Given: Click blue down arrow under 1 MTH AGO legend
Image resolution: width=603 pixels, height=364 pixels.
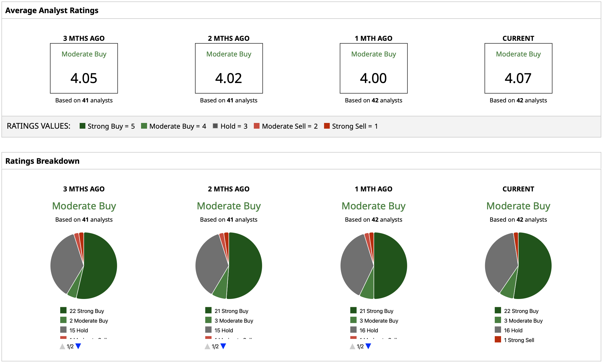Looking at the screenshot, I should click(x=368, y=346).
